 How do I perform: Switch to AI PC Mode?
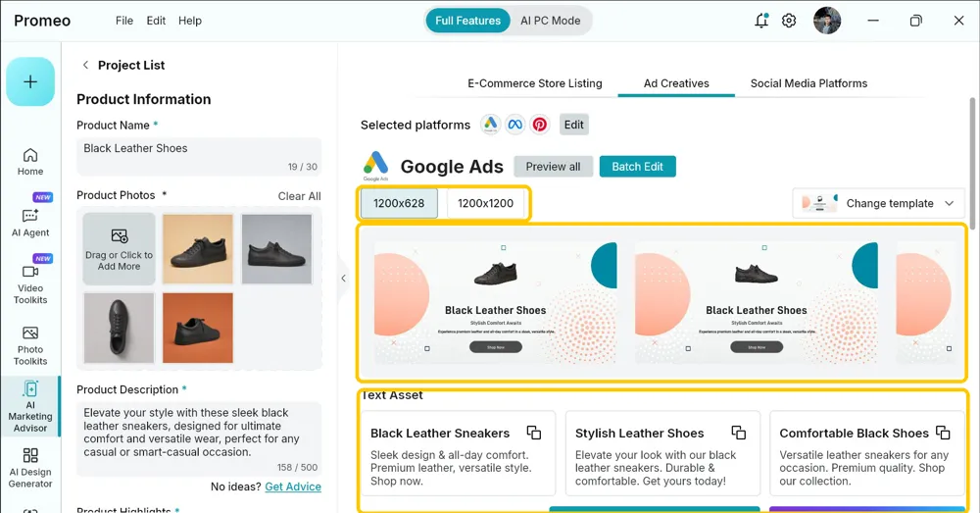550,21
